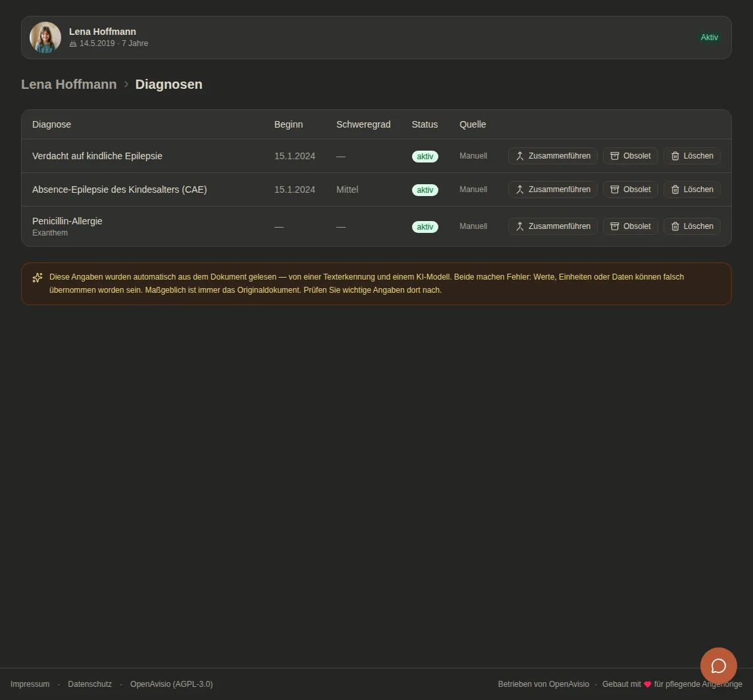The height and width of the screenshot is (700, 753).
Task: Click the Diagnose column header
Action: [x=51, y=124]
